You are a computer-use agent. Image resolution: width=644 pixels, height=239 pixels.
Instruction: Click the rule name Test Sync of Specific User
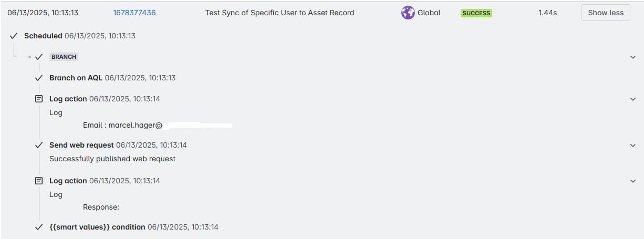pyautogui.click(x=279, y=13)
